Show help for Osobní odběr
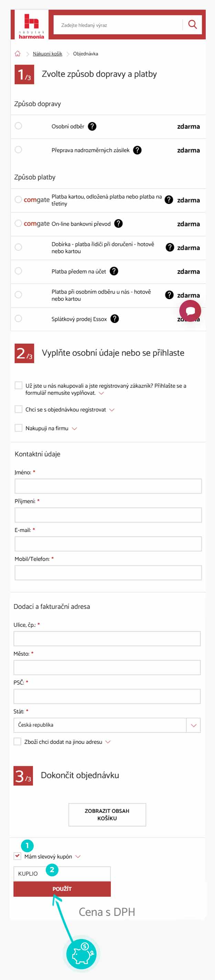The height and width of the screenshot is (980, 215). point(92,126)
